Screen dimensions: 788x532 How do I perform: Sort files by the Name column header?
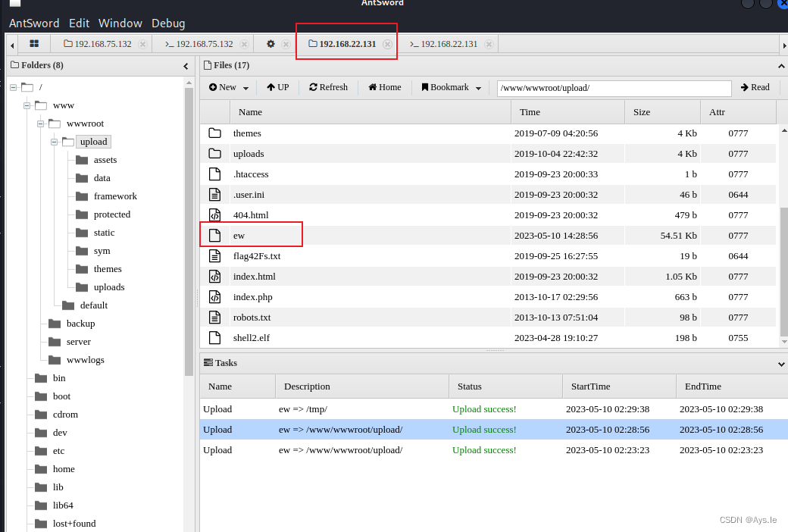[x=371, y=112]
